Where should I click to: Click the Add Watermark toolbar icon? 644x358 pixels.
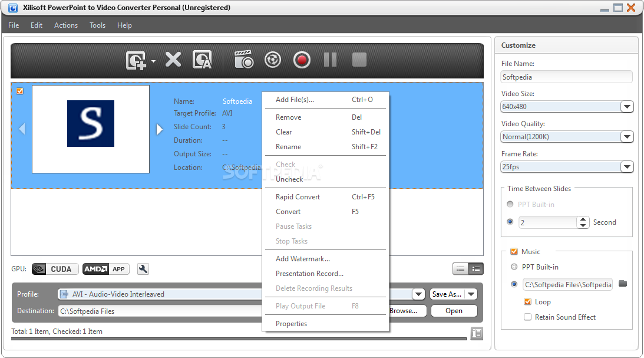tap(202, 60)
